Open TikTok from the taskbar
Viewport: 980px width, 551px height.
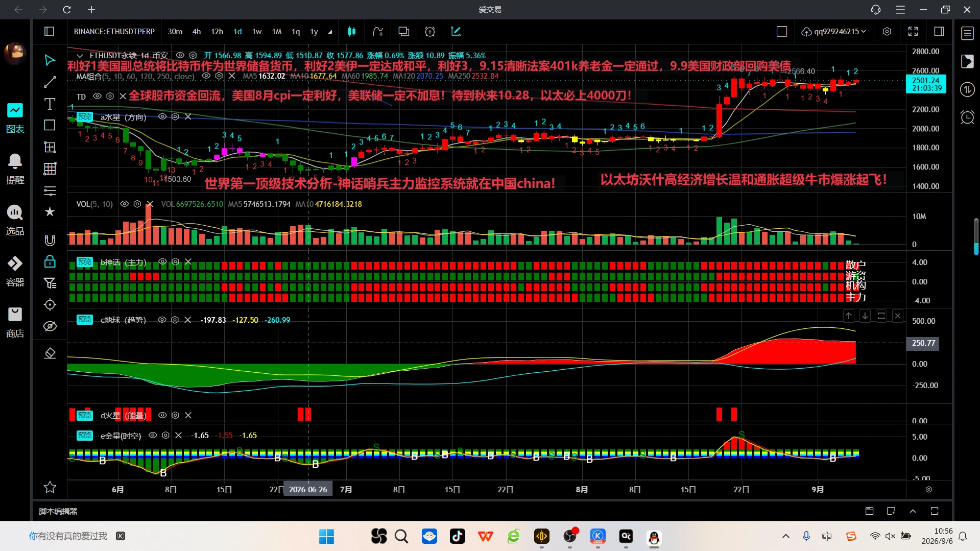457,536
